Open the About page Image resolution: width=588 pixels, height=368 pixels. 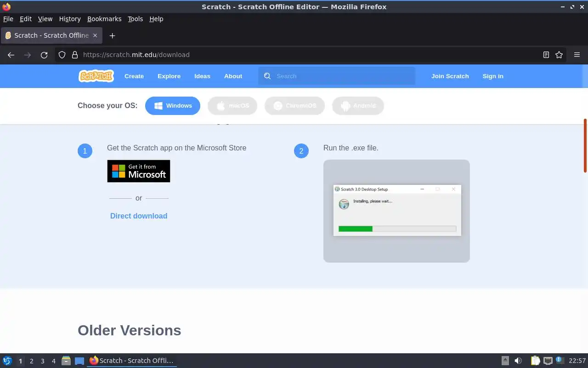pos(233,76)
